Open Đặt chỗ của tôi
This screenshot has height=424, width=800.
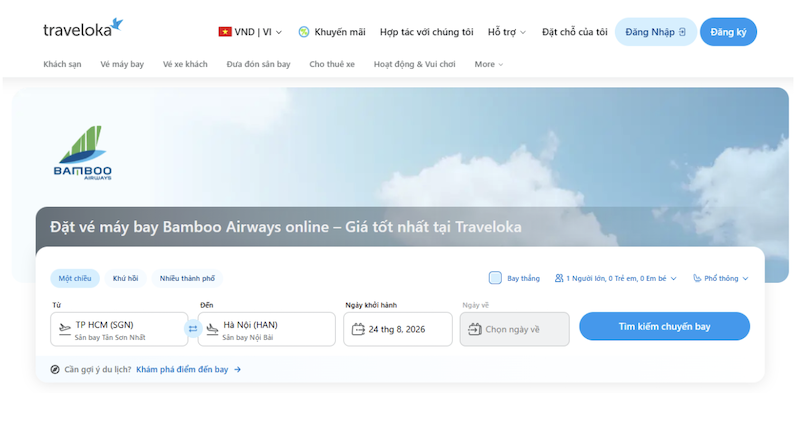(574, 32)
